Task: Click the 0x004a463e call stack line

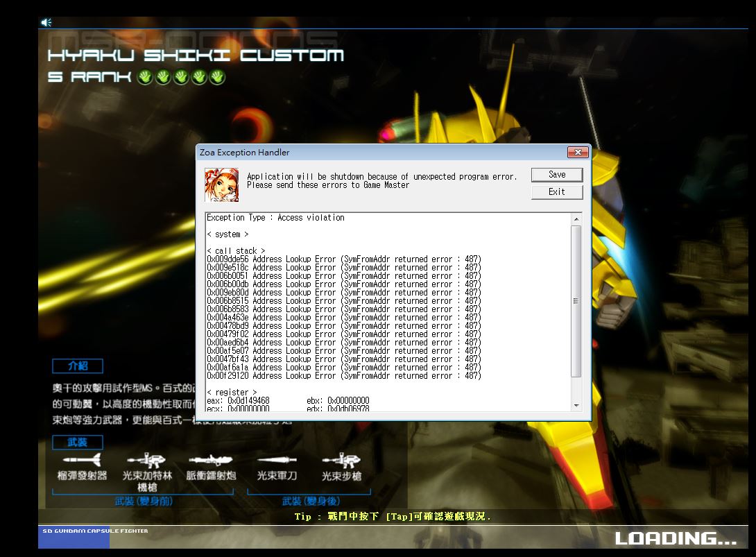Action: [344, 317]
